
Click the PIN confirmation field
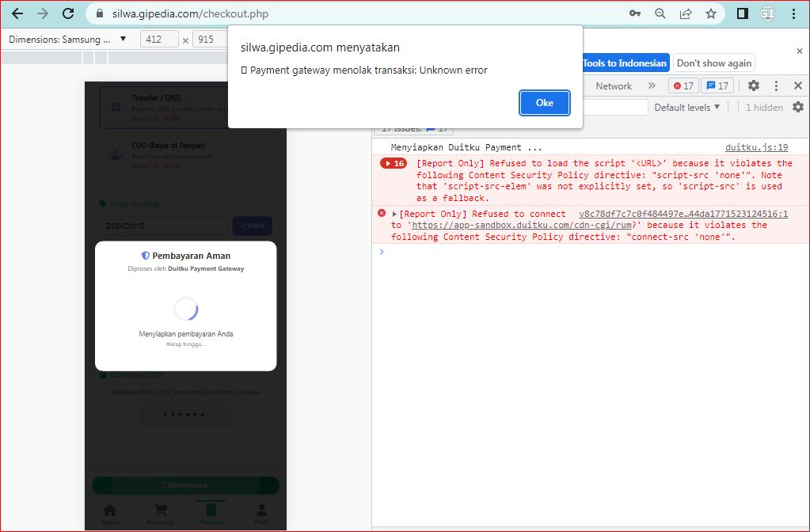click(185, 414)
